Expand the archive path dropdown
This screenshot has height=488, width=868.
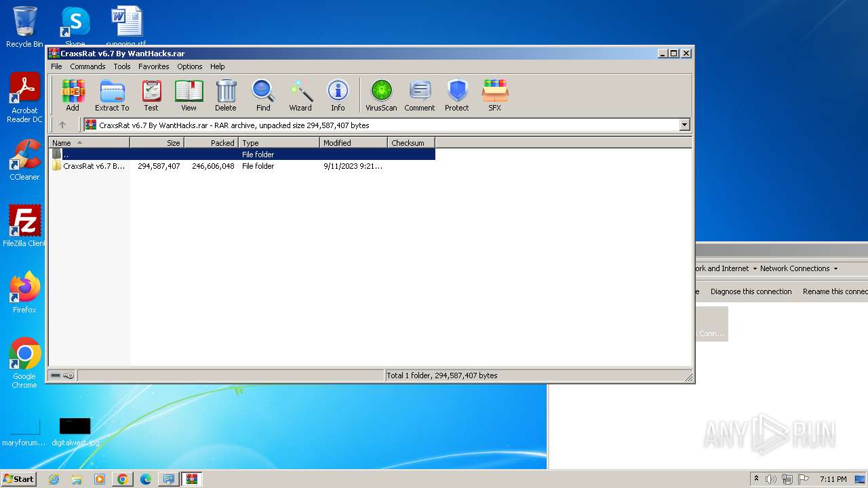[x=684, y=125]
